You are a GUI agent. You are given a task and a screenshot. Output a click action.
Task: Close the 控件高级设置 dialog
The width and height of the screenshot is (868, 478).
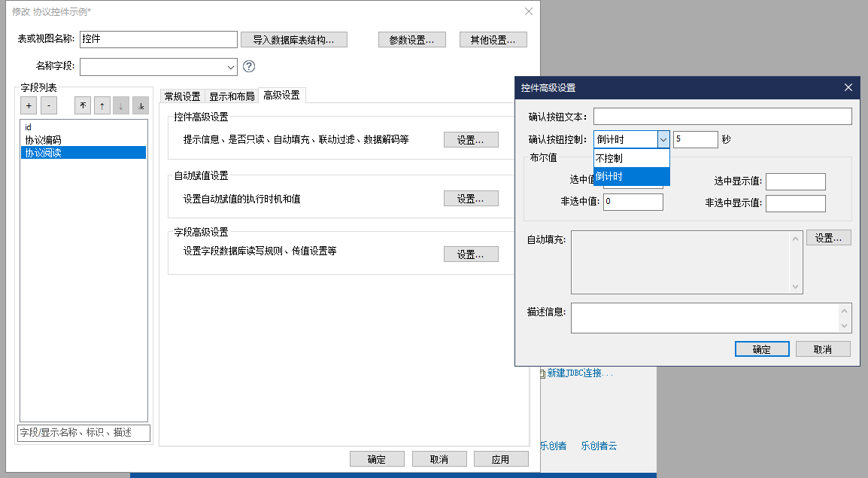click(848, 87)
